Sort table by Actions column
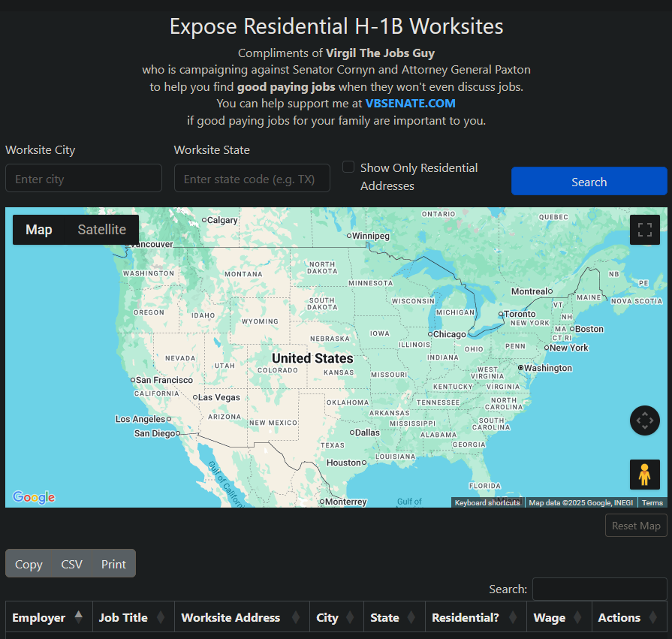 pyautogui.click(x=629, y=617)
